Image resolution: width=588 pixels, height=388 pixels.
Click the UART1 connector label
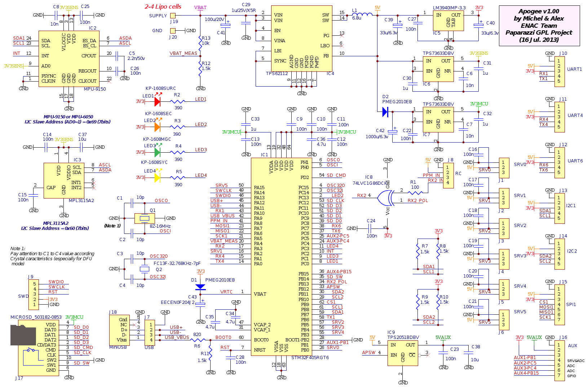click(x=574, y=69)
